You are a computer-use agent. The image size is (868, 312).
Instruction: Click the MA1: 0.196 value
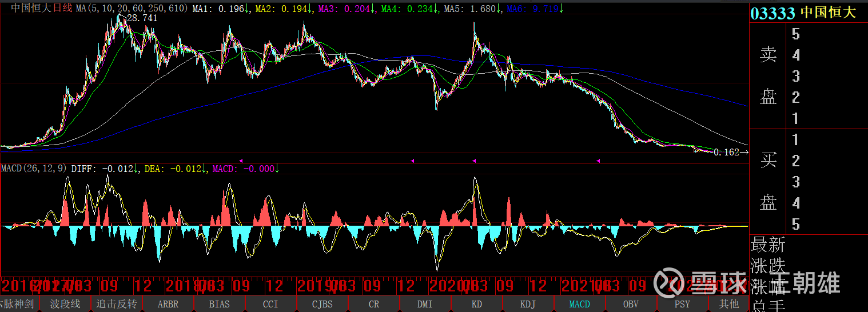pyautogui.click(x=221, y=9)
